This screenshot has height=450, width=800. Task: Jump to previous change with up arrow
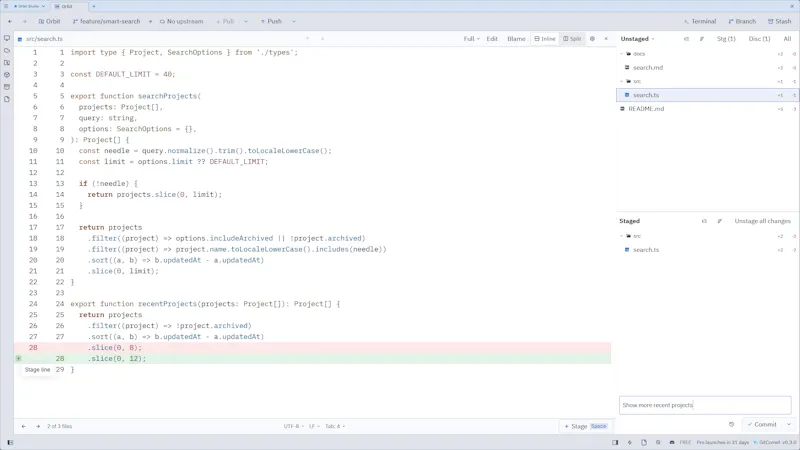pyautogui.click(x=308, y=39)
